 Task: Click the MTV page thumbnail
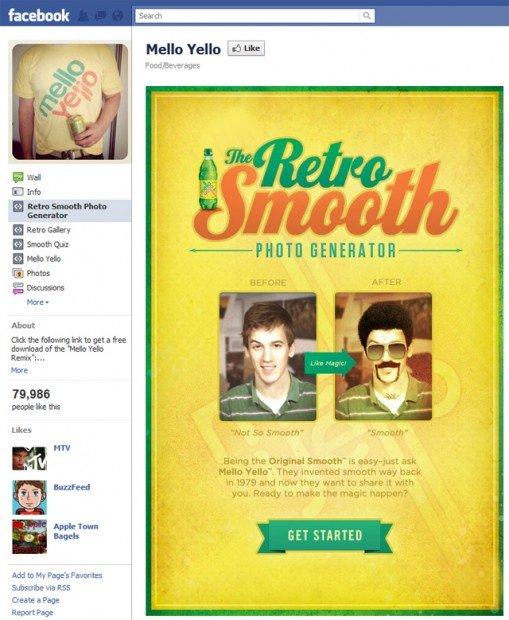pos(29,459)
